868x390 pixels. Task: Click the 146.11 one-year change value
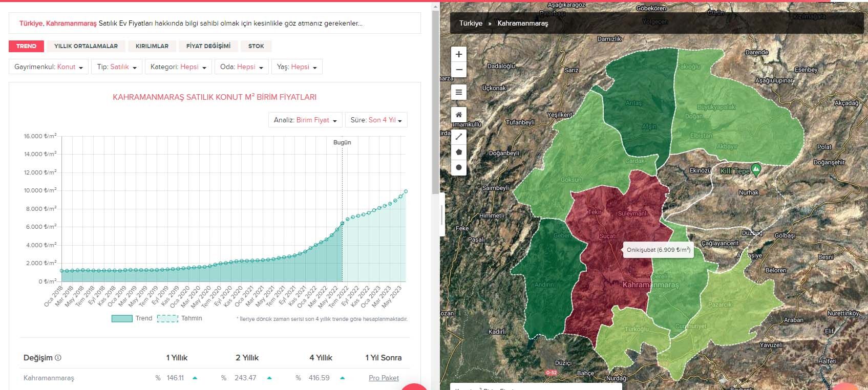pos(175,378)
